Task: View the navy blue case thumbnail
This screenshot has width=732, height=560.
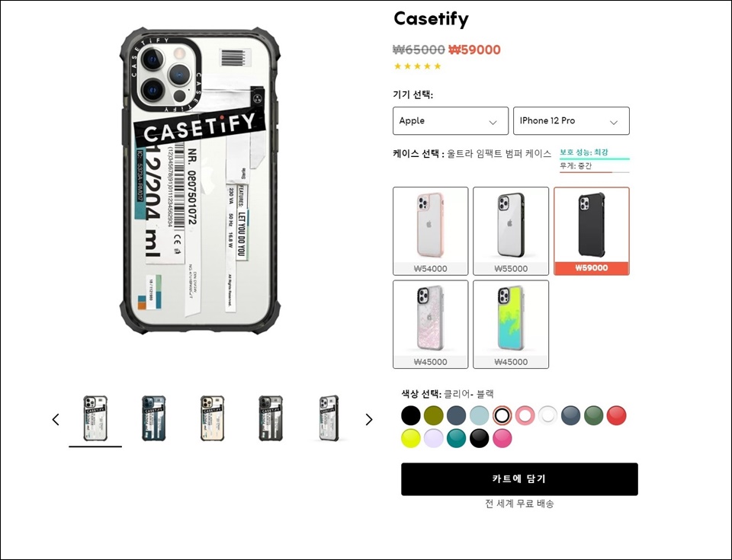Action: 153,418
